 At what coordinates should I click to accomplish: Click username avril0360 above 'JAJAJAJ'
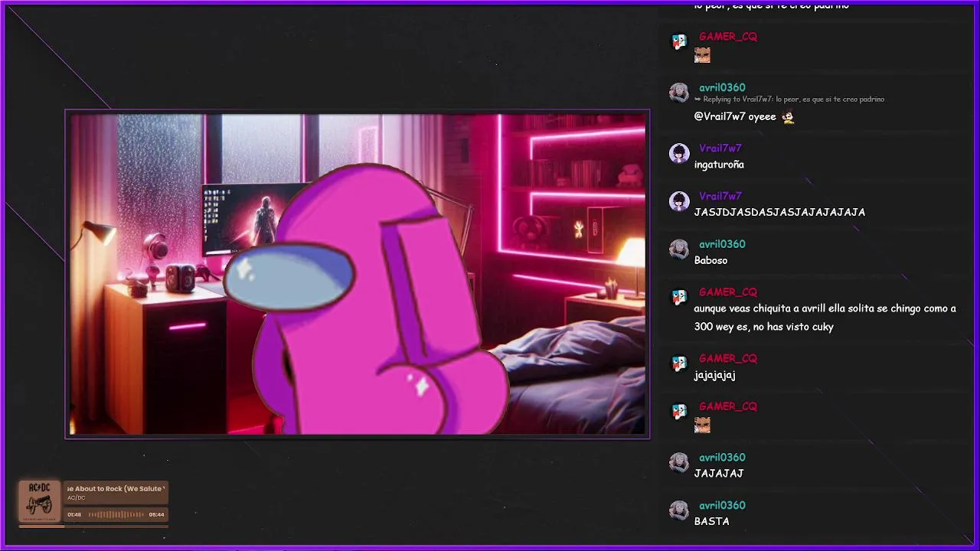(x=722, y=458)
